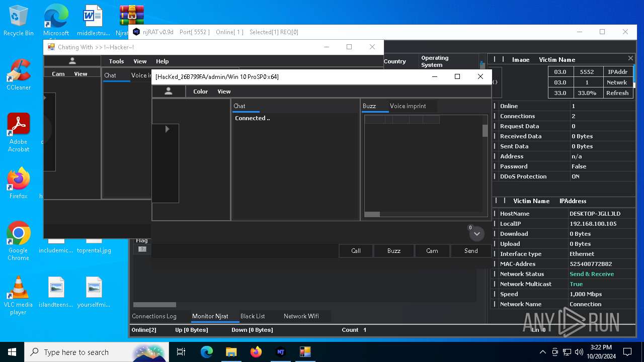The width and height of the screenshot is (644, 362).
Task: Click the MAC-Addres value 525400772B82
Action: point(591,264)
